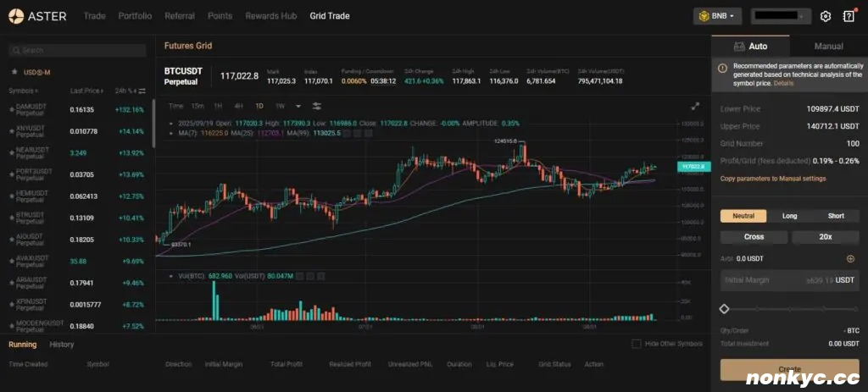Select the USD-M market filter

(x=37, y=72)
